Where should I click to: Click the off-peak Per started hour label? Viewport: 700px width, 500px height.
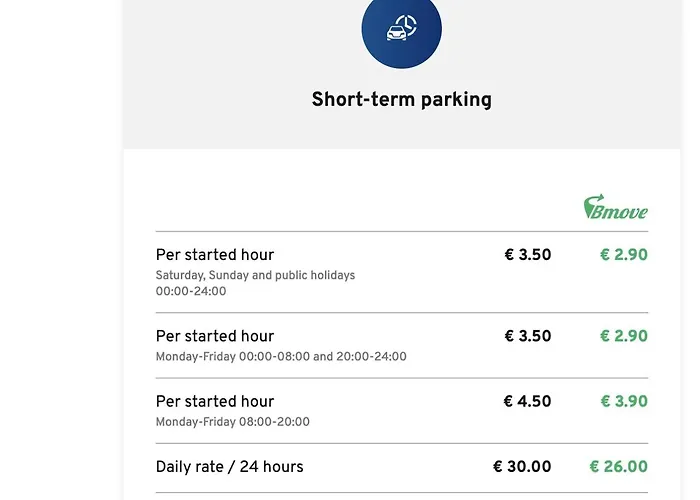click(x=215, y=336)
